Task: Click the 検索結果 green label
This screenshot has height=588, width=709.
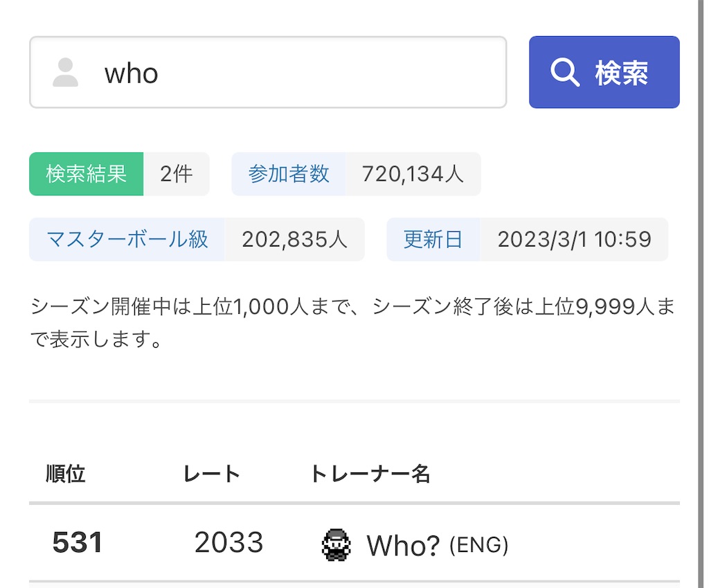Action: 87,174
